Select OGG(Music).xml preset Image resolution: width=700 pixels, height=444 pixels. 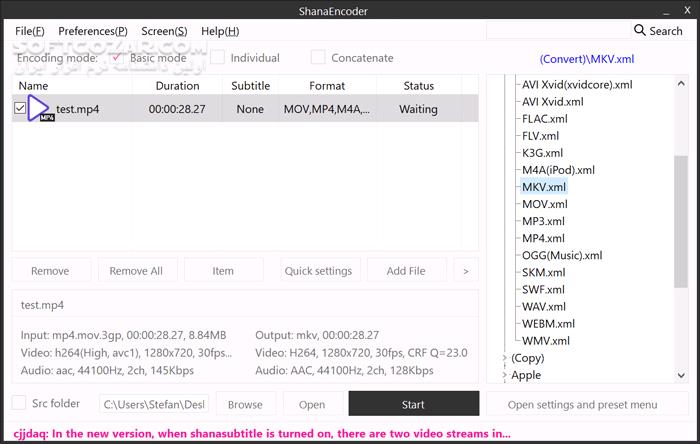pos(562,255)
